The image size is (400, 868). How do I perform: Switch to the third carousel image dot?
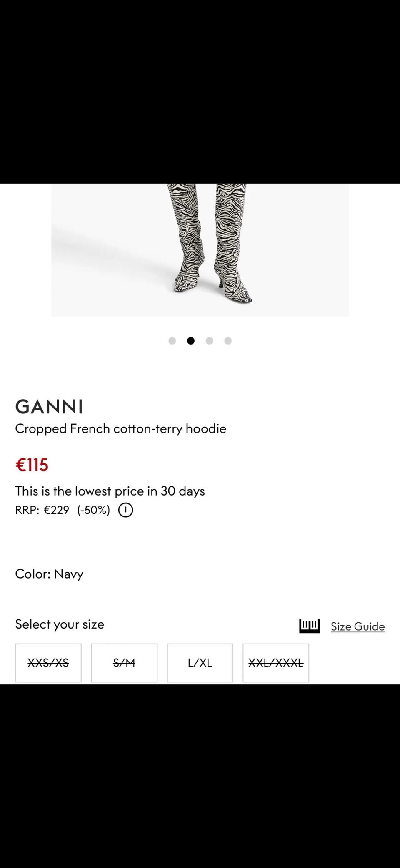click(209, 341)
